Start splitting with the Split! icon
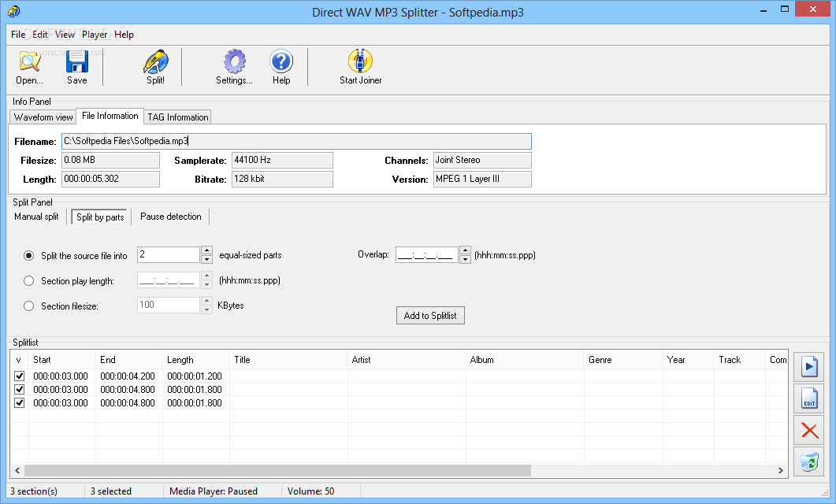 pos(155,67)
